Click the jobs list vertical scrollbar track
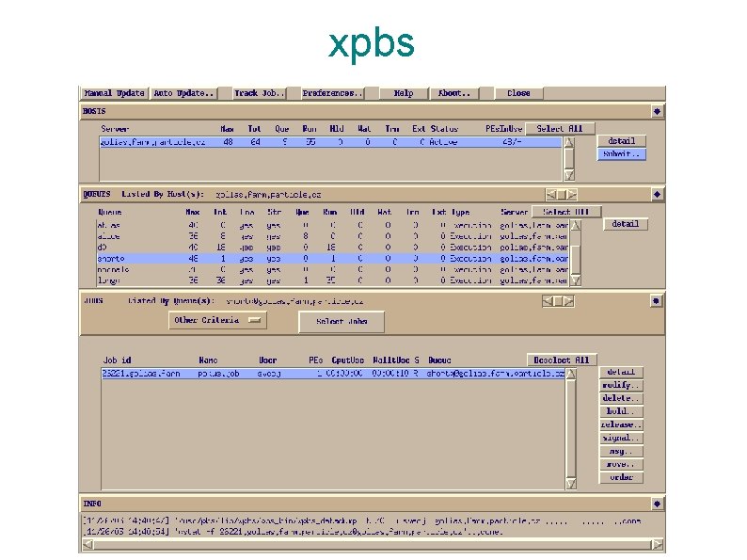The height and width of the screenshot is (560, 747). pos(571,429)
